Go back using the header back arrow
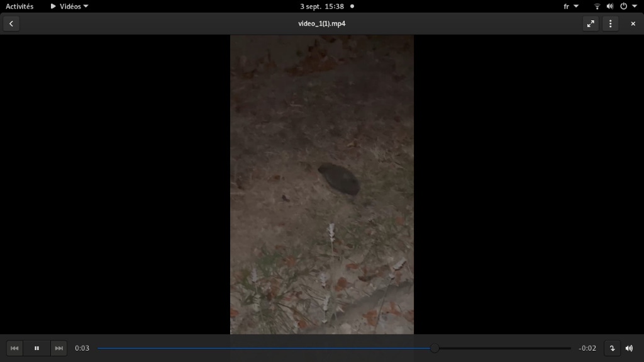This screenshot has height=362, width=644. click(11, 24)
